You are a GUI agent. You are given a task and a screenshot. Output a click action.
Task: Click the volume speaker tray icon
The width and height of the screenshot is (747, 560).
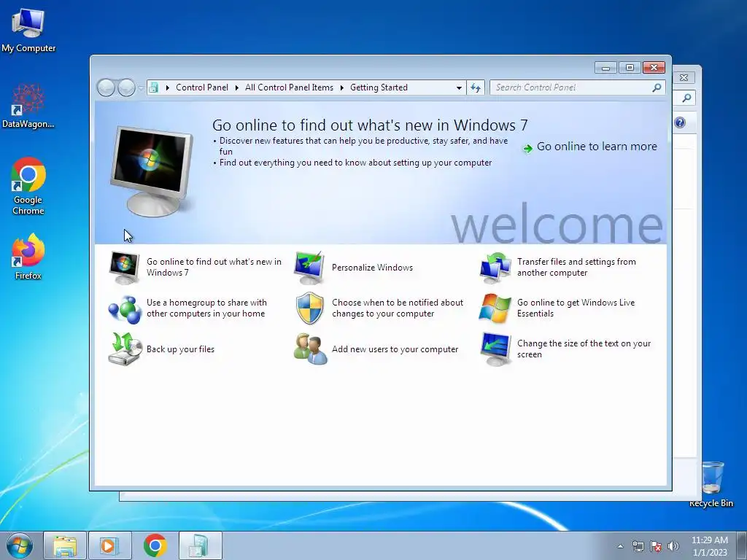(673, 546)
